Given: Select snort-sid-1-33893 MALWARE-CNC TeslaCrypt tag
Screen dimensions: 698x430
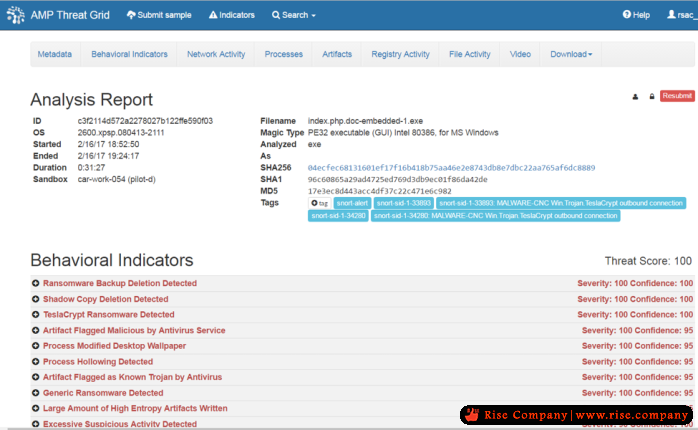Looking at the screenshot, I should [x=561, y=203].
